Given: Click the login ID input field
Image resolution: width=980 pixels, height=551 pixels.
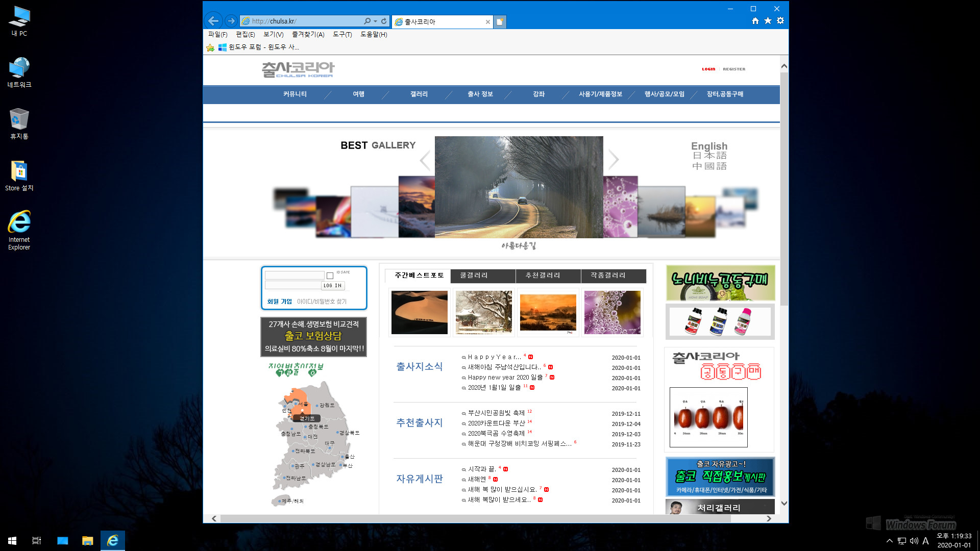Looking at the screenshot, I should [295, 275].
